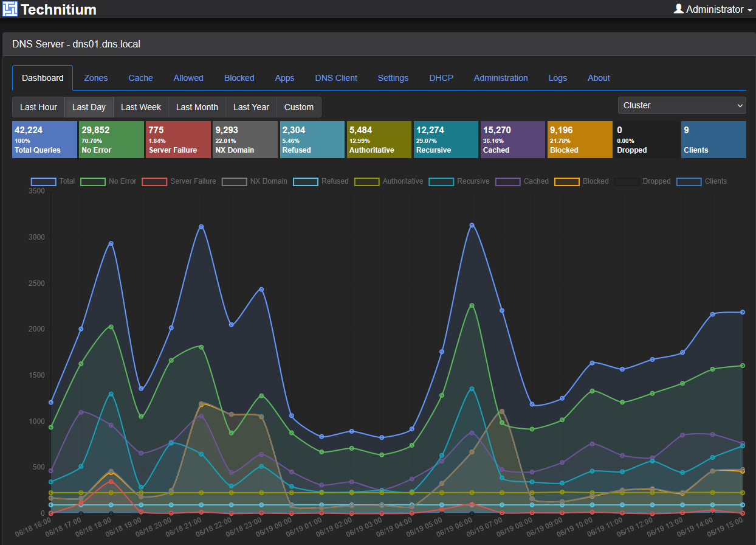Screen dimensions: 756x545
Task: Toggle the Recursive legend series
Action: [459, 181]
